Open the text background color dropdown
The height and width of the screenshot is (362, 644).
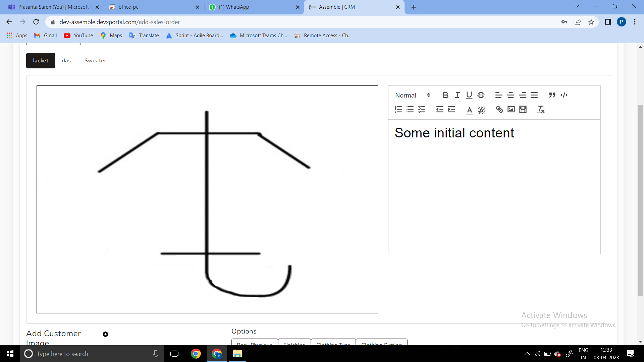481,110
